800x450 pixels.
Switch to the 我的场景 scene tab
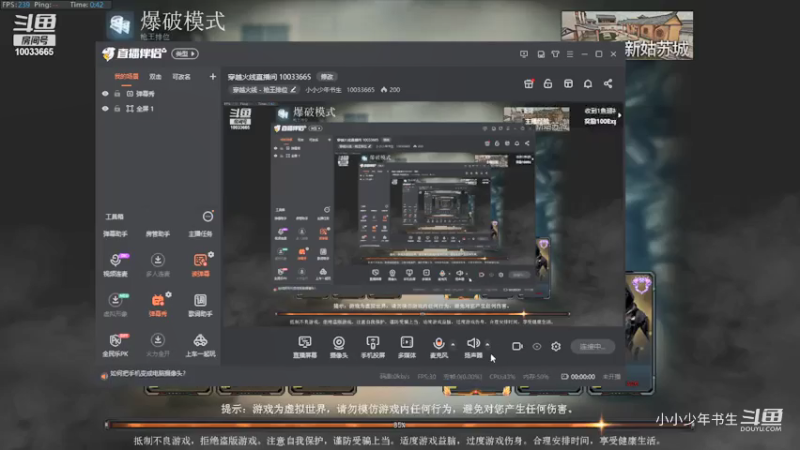point(126,77)
